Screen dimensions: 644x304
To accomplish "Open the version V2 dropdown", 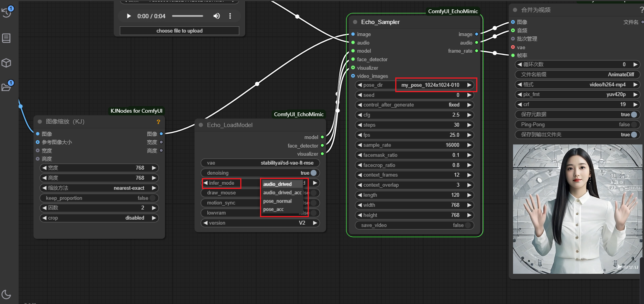I will [260, 223].
